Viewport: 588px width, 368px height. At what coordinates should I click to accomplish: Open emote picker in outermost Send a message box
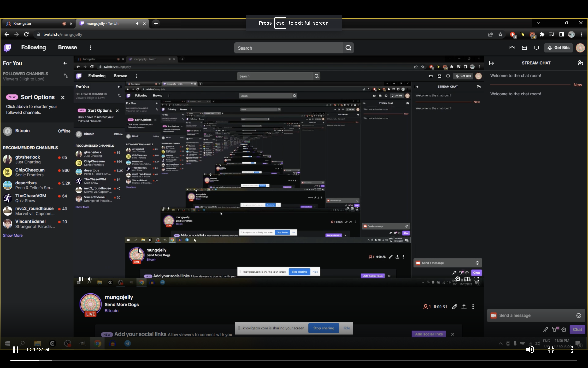pos(579,315)
